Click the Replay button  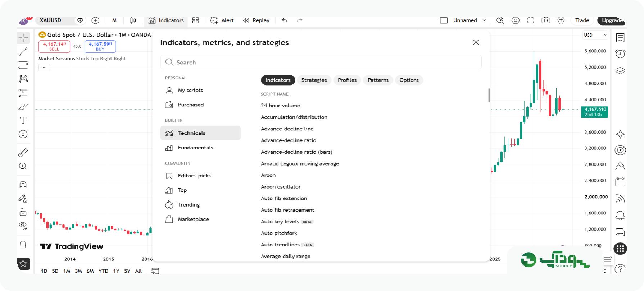[x=256, y=20]
